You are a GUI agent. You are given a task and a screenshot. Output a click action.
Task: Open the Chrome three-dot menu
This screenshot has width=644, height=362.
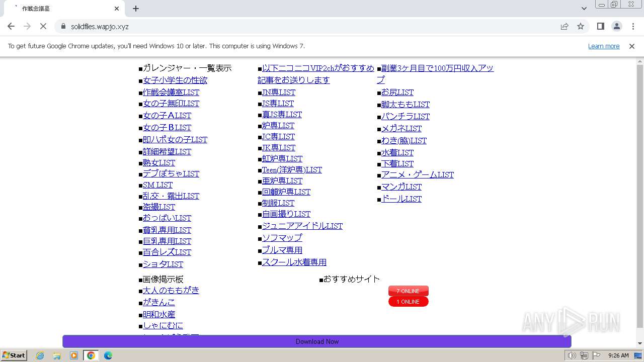(633, 26)
